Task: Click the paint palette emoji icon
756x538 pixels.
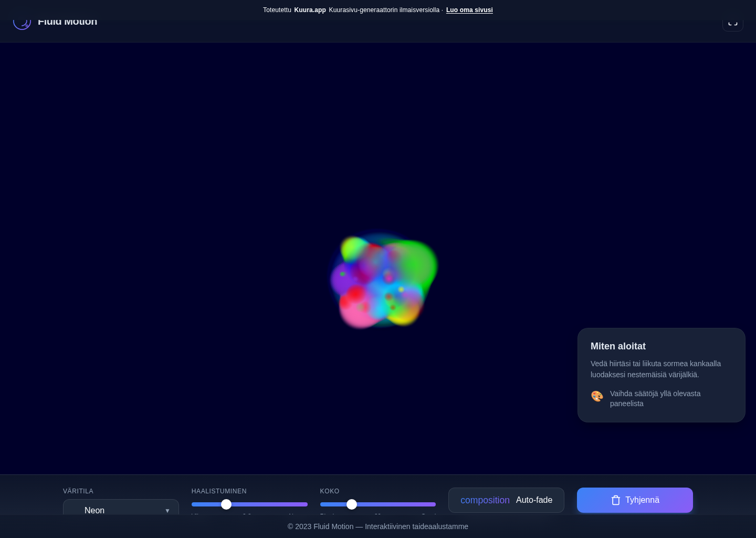Action: pos(597,396)
